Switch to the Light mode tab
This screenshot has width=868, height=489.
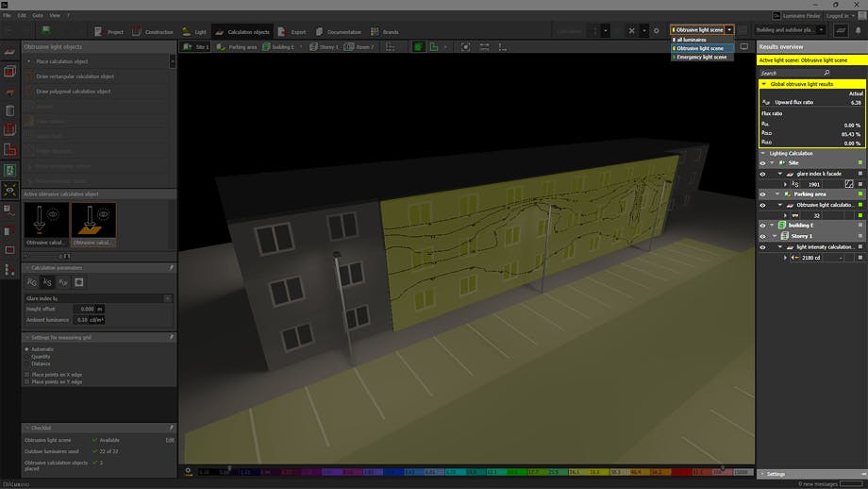tap(194, 31)
